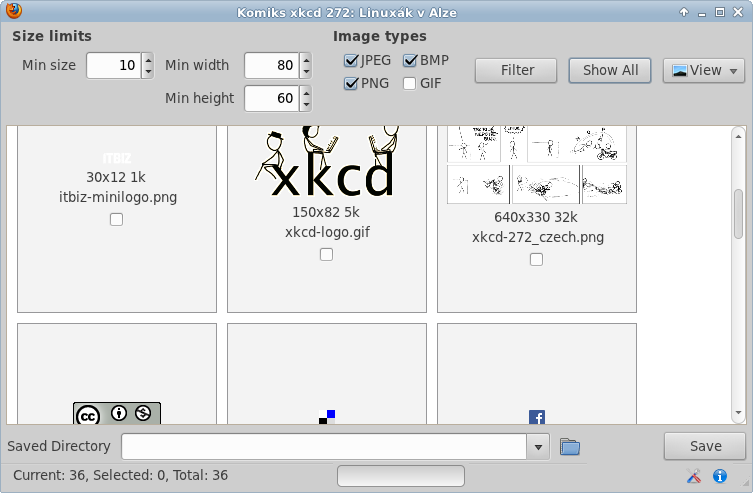Decrease the Min height value

306,105
